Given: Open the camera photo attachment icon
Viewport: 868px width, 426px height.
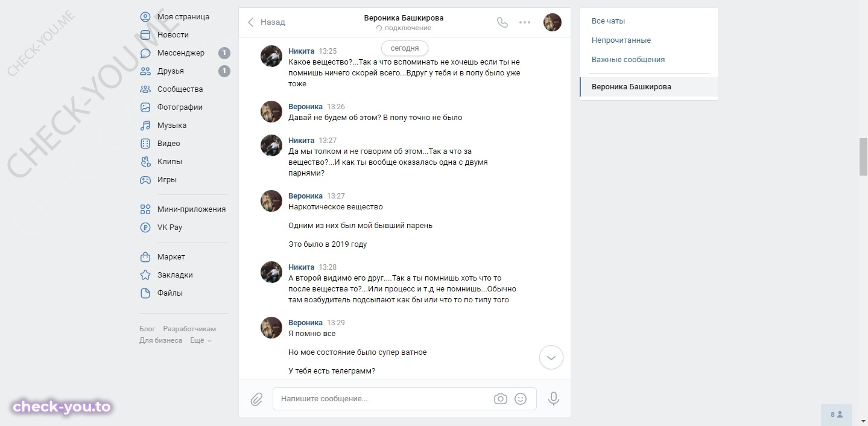Looking at the screenshot, I should tap(500, 399).
